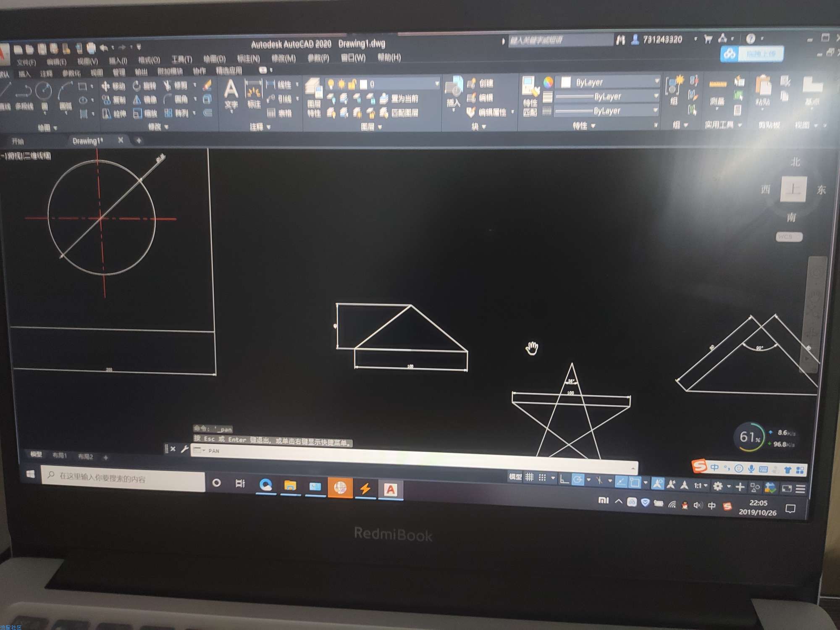Click the Group (组) tool

click(674, 91)
